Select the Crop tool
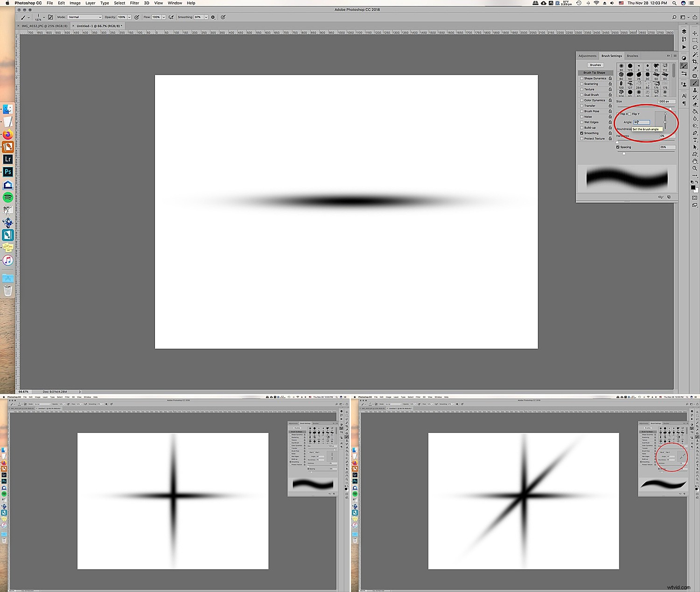Screen dimensions: 700x592 695,62
